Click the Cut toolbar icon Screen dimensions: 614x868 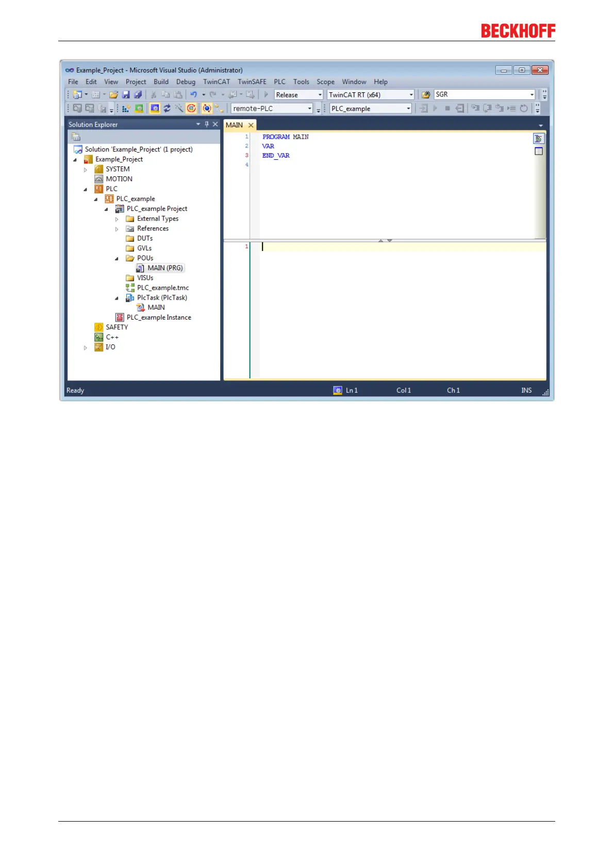pyautogui.click(x=153, y=95)
